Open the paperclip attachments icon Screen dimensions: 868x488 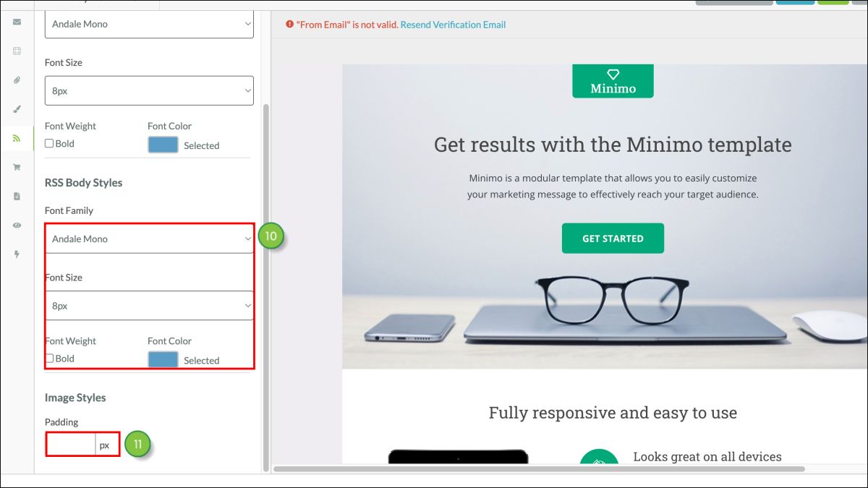pyautogui.click(x=17, y=80)
